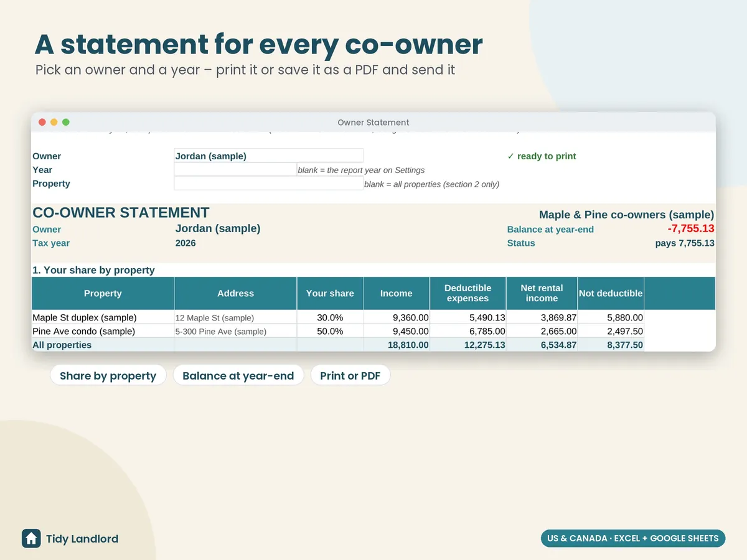
Task: Click the 1. Your share by property heading
Action: 93,270
